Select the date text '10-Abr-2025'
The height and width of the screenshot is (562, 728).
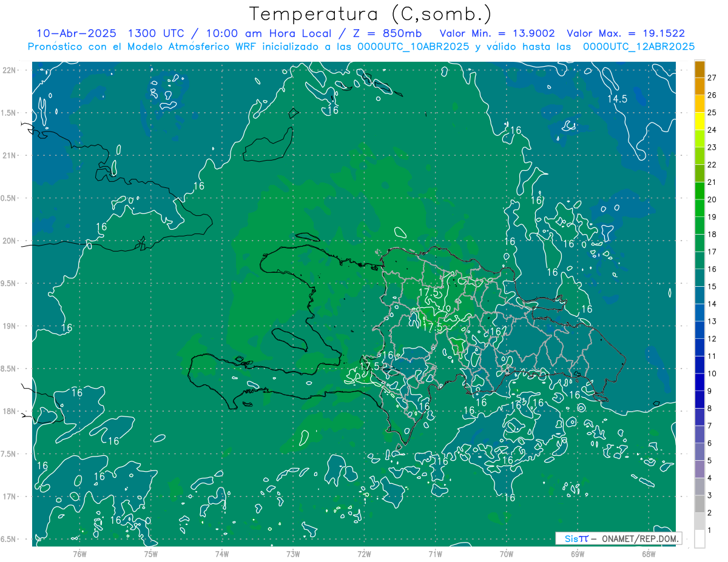point(76,33)
